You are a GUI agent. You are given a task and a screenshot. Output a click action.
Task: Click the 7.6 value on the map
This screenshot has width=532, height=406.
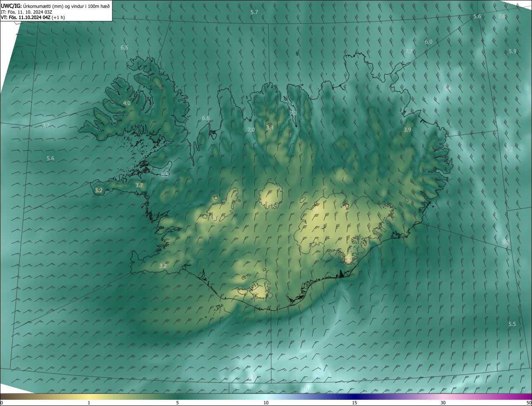point(502,17)
